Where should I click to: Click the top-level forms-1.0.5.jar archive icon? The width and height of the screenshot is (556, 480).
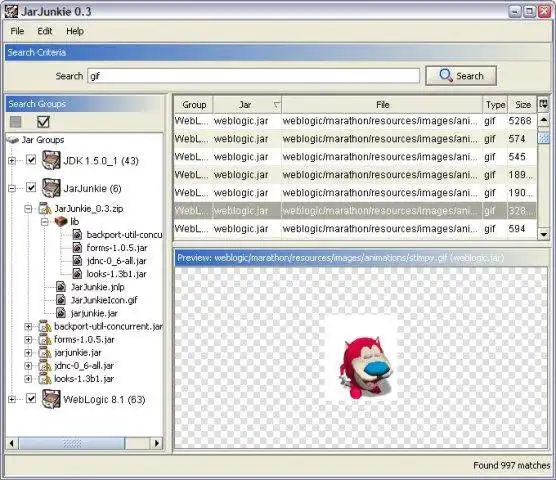45,339
